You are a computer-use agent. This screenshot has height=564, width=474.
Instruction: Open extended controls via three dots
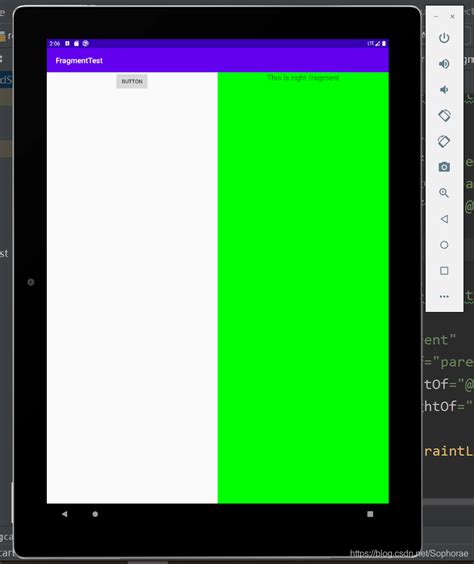pos(444,296)
